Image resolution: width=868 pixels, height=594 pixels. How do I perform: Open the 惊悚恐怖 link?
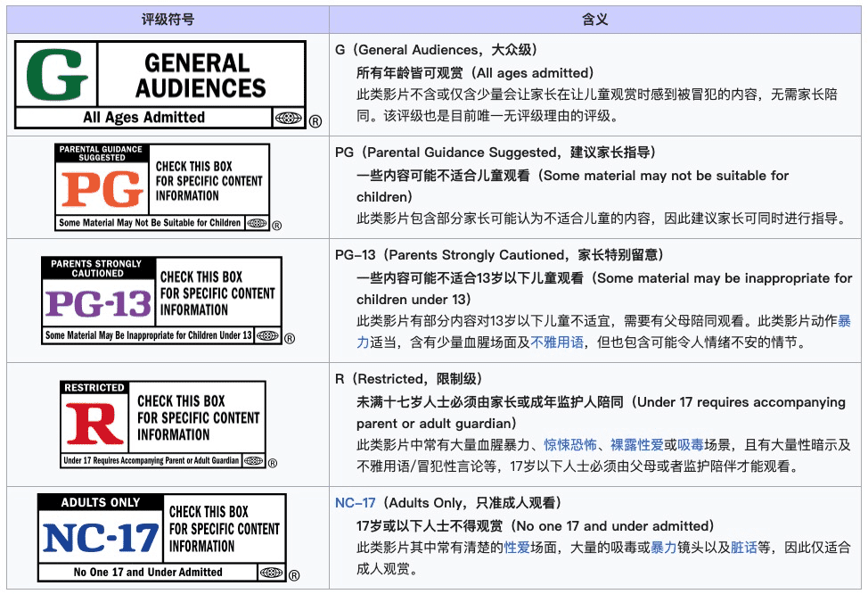click(x=570, y=445)
